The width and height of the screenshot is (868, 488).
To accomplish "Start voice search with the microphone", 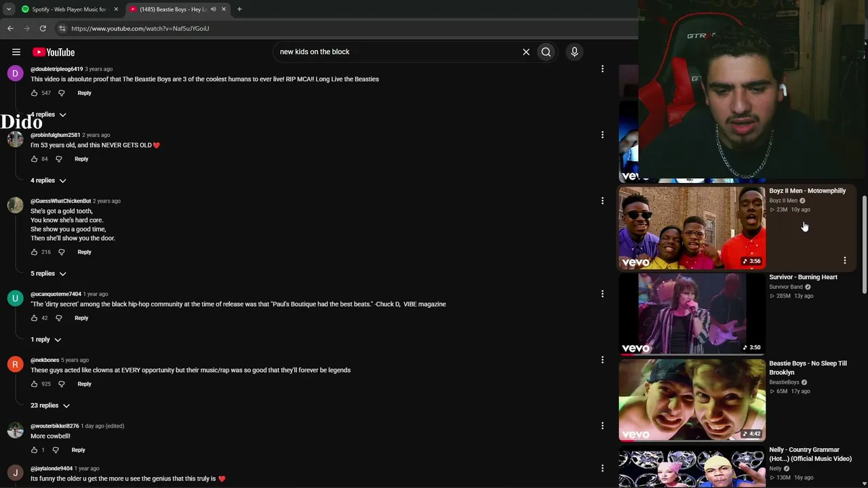I will 574,52.
